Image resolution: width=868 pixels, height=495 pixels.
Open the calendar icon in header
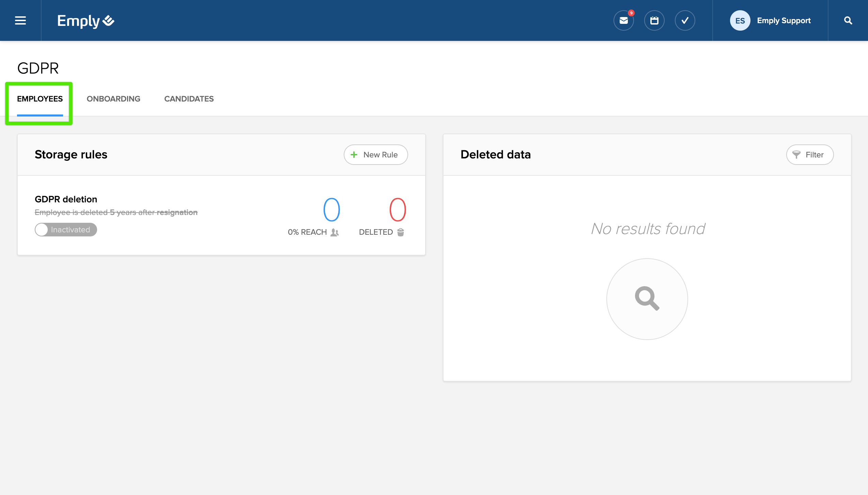[654, 20]
